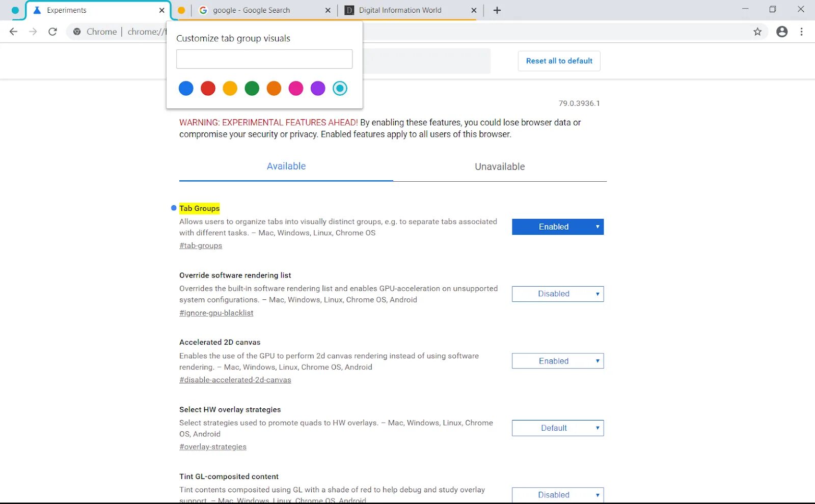
Task: Switch to Unavailable flags tab
Action: pos(500,166)
